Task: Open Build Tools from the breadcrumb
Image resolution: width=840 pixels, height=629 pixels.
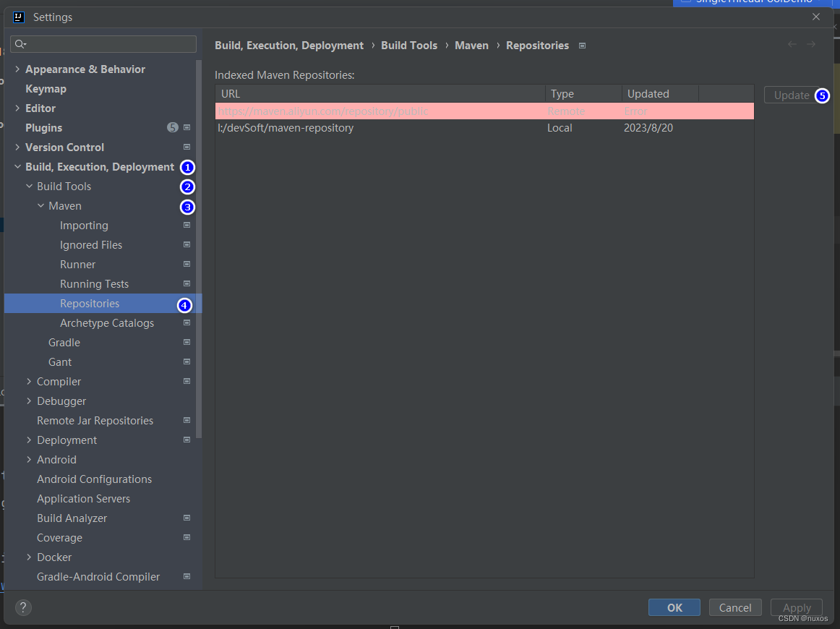Action: (409, 45)
